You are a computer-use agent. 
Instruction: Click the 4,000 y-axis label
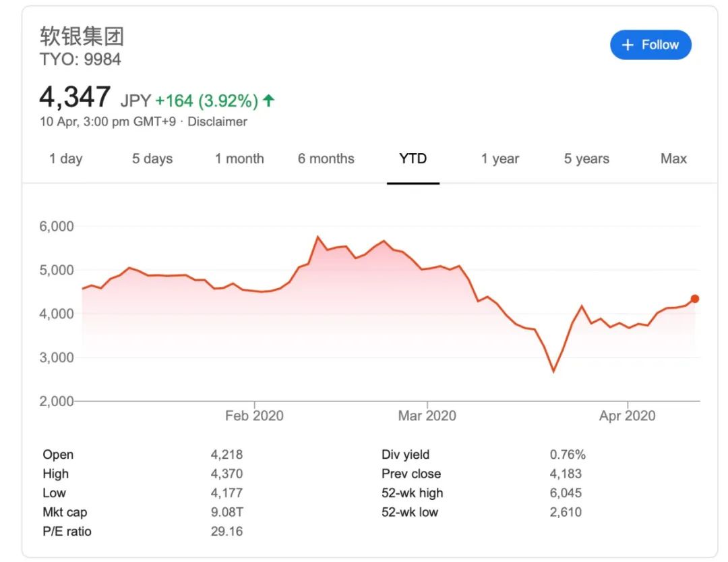57,314
